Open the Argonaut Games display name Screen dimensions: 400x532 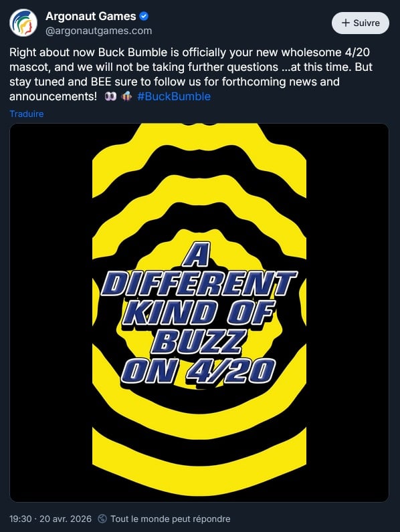pos(91,16)
